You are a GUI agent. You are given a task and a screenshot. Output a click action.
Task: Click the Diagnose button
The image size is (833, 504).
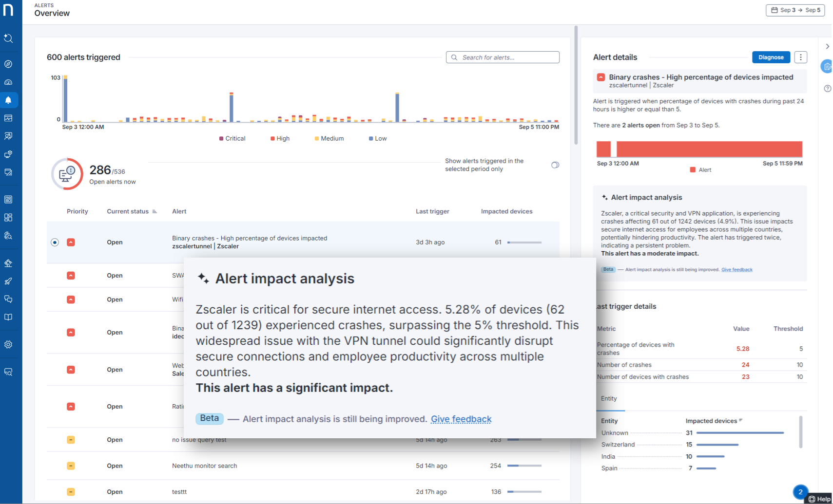[x=771, y=57]
